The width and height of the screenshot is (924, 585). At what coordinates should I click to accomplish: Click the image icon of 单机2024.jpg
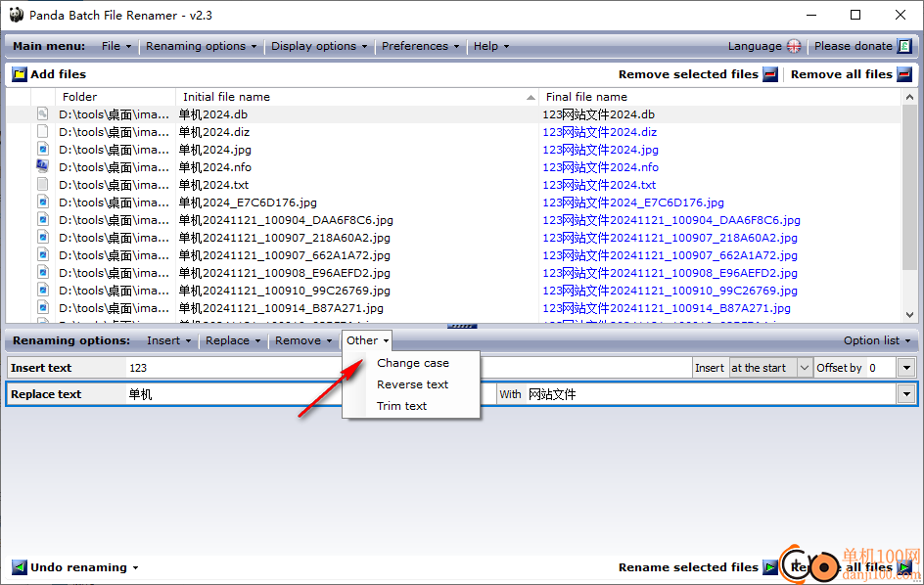point(42,149)
